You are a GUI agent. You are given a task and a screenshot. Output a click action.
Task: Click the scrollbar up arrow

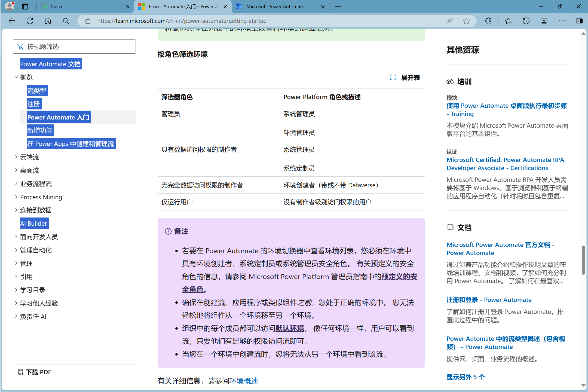click(x=583, y=33)
